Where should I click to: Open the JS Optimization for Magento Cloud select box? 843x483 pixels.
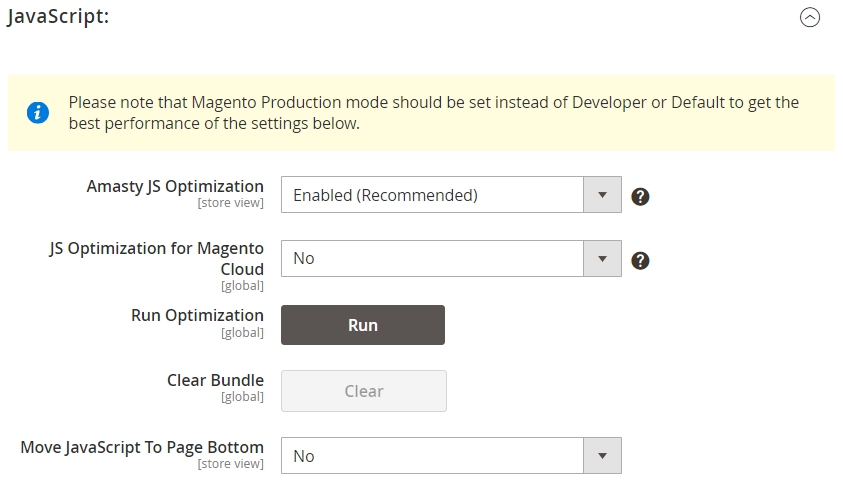pos(451,259)
